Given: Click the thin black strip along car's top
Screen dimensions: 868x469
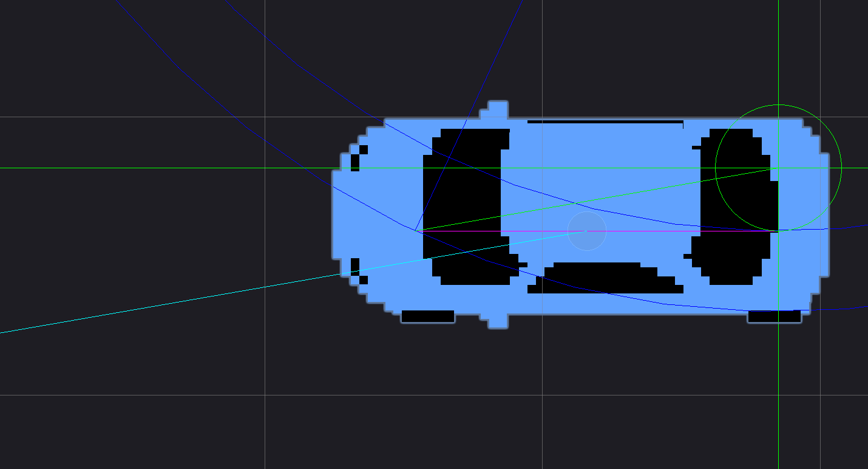Looking at the screenshot, I should [x=605, y=122].
